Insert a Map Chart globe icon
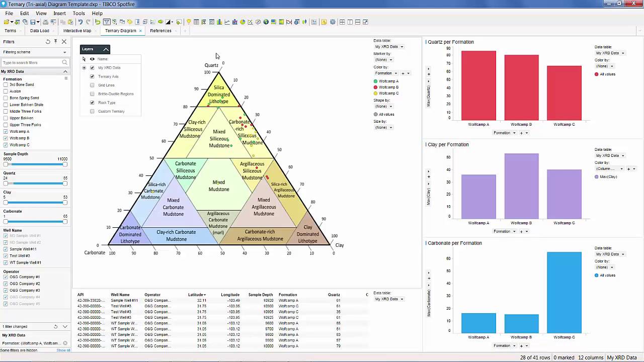This screenshot has height=362, width=644. pos(266,22)
